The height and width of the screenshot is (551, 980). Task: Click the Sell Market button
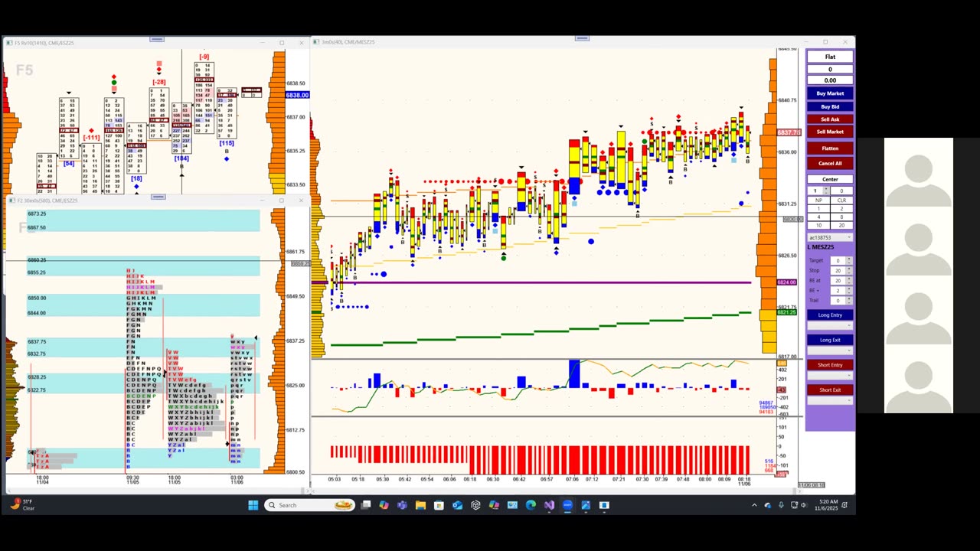[x=830, y=132]
